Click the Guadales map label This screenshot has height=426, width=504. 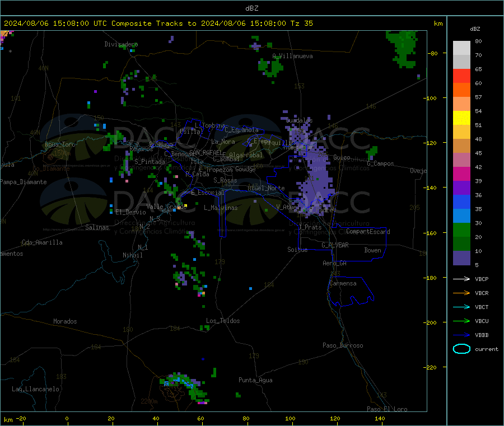(x=299, y=120)
